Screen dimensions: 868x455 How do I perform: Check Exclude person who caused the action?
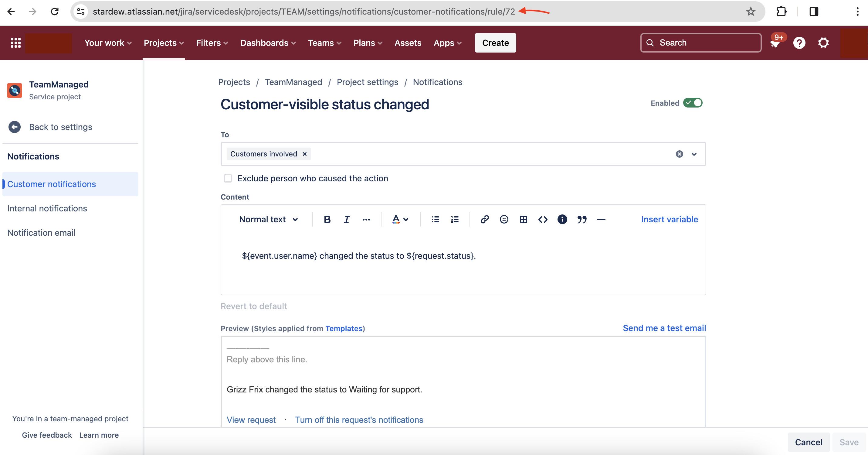pos(228,178)
